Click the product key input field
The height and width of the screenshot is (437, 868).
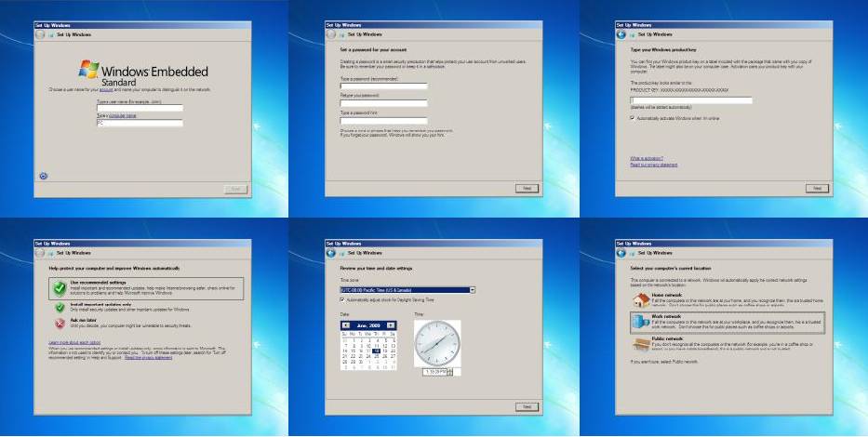(691, 100)
